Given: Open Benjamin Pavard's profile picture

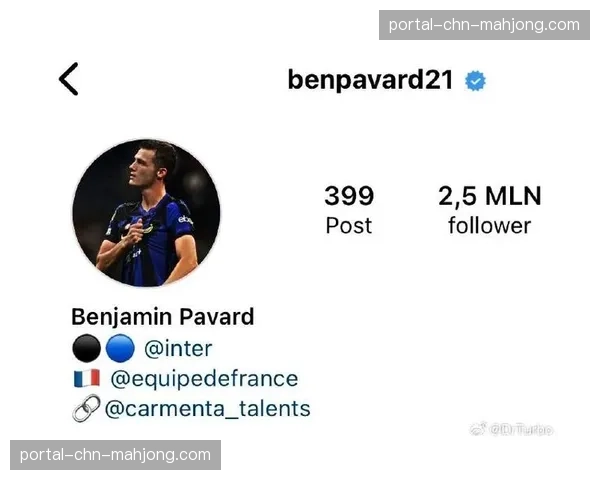Looking at the screenshot, I should [146, 213].
